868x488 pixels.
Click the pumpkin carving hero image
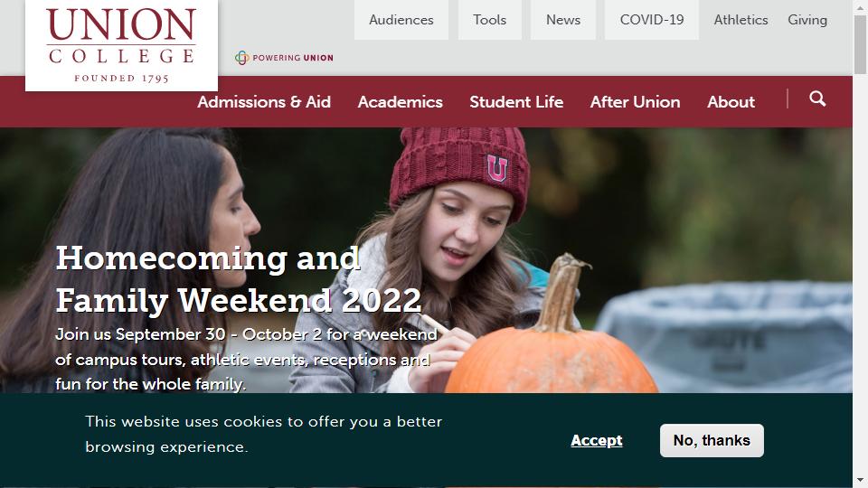pyautogui.click(x=426, y=260)
